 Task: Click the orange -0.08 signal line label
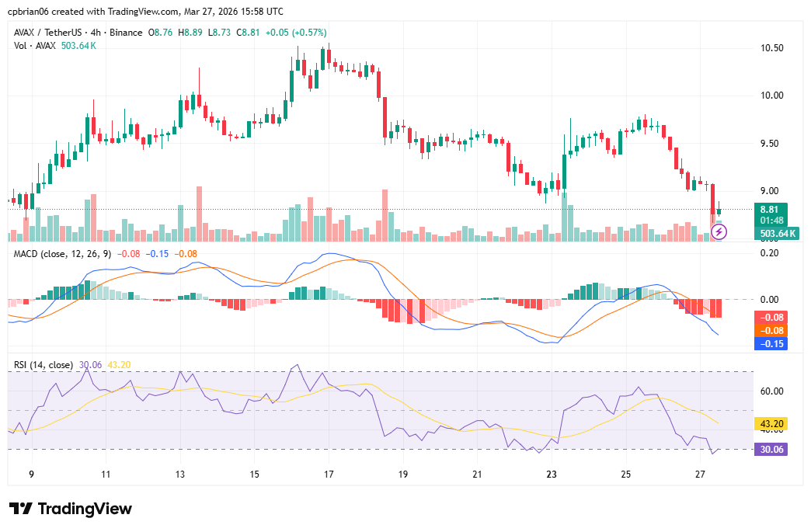tap(772, 330)
